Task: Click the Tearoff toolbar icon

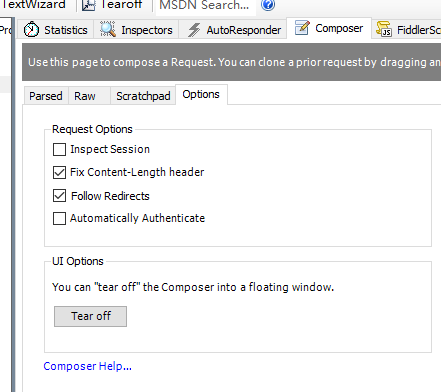Action: (x=89, y=5)
